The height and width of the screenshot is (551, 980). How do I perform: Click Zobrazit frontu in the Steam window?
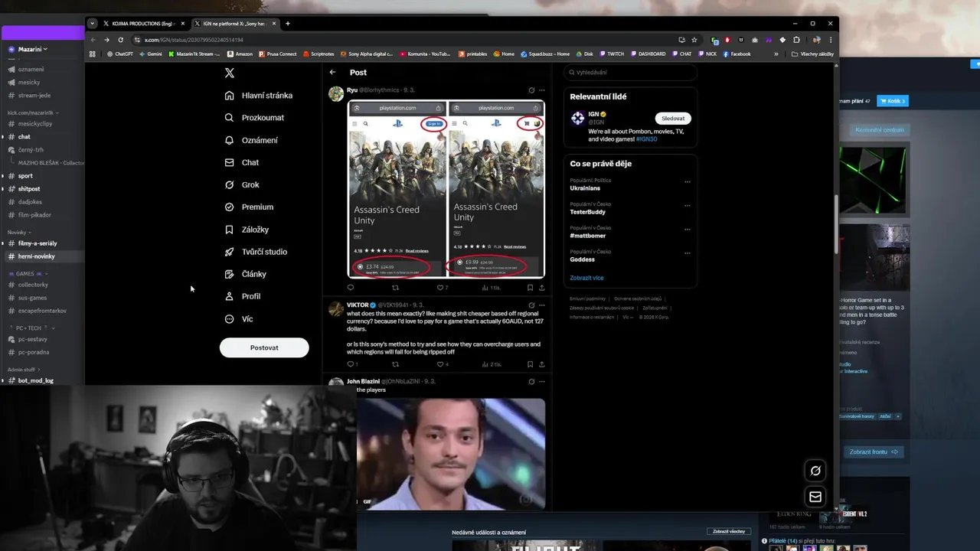[874, 452]
